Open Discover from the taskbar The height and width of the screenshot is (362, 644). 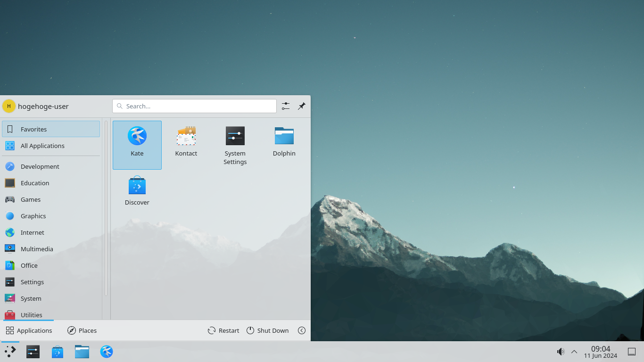[x=58, y=352]
